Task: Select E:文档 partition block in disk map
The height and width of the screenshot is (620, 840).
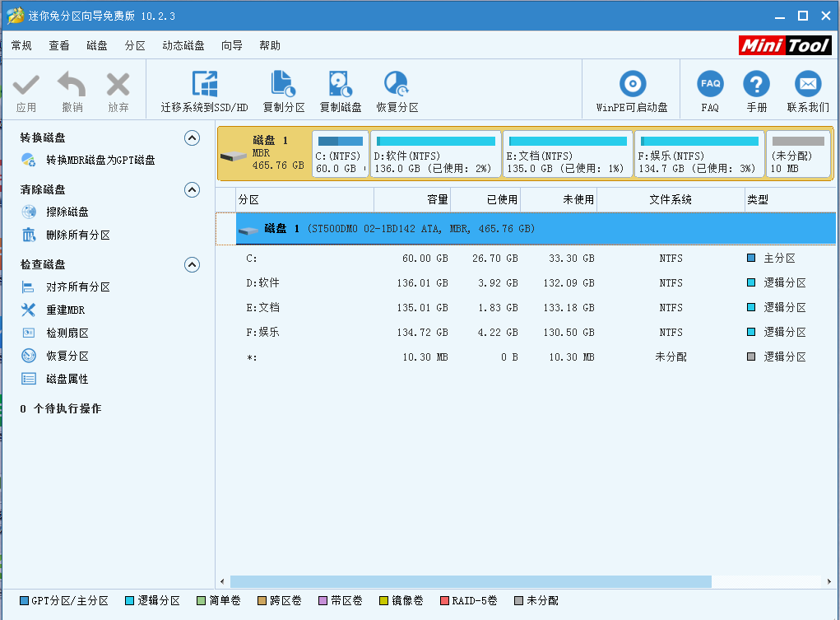Action: [568, 154]
